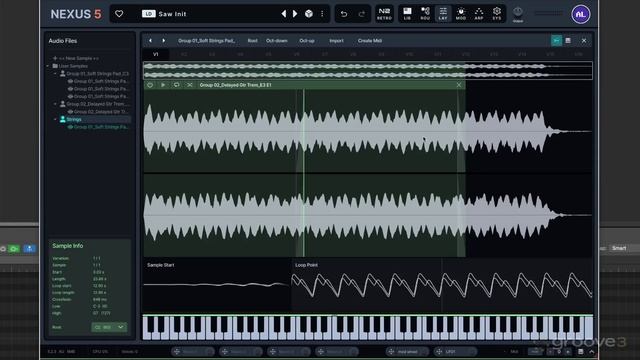Switch to the LAY layer page
Image resolution: width=640 pixels, height=360 pixels.
click(443, 14)
